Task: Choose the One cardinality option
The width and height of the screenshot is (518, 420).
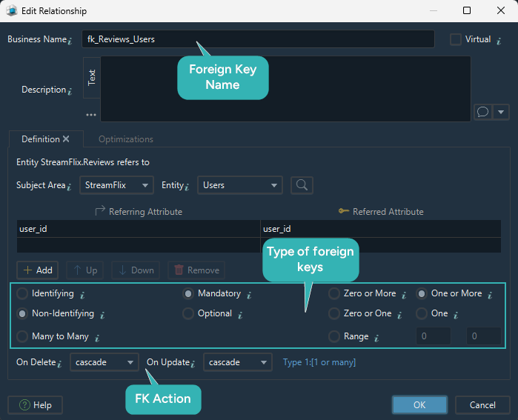Action: click(x=422, y=313)
